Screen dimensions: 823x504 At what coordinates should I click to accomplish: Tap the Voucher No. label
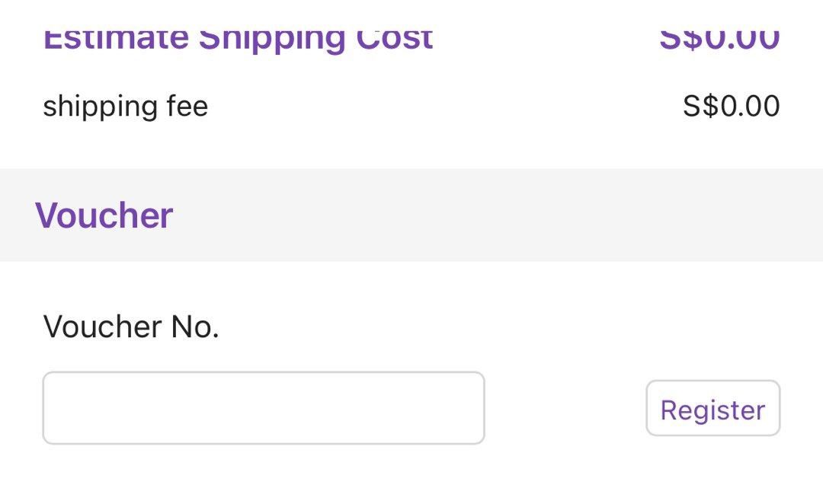coord(131,326)
